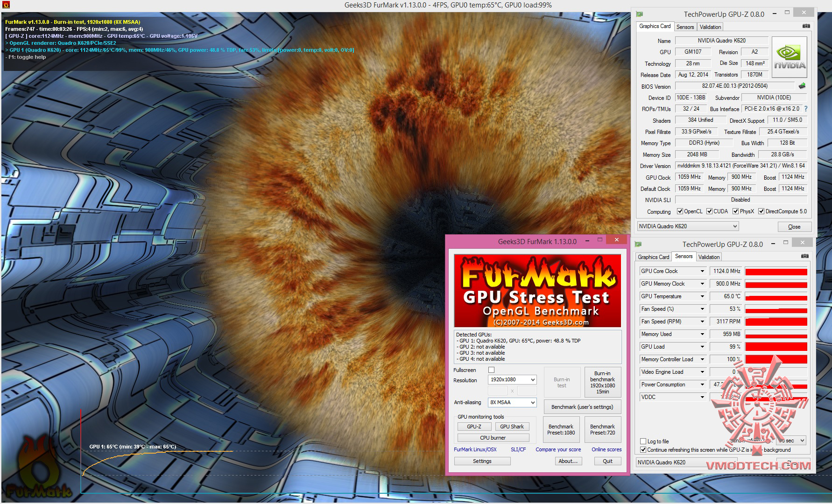Follow the Compare your score link
This screenshot has width=832, height=504.
pyautogui.click(x=558, y=449)
